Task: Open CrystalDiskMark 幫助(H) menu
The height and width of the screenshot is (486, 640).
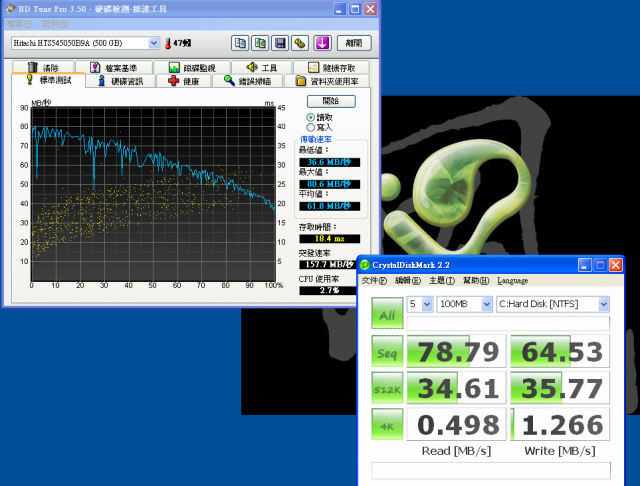Action: (476, 280)
